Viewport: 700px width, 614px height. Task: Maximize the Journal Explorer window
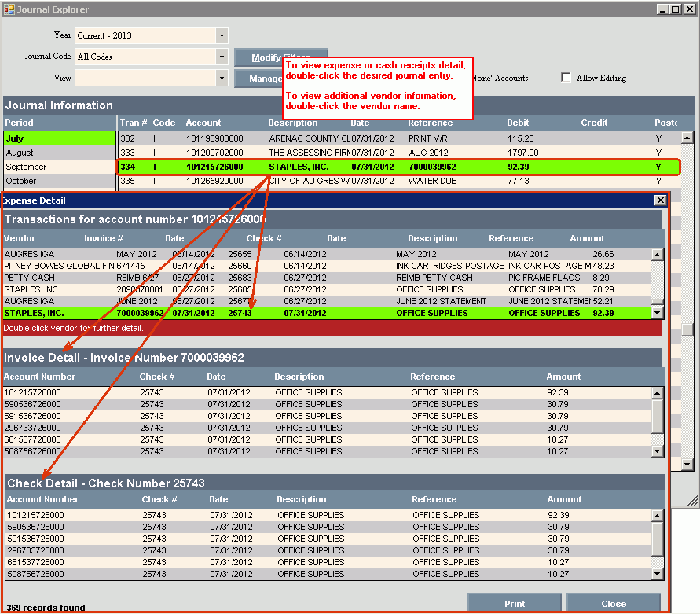(x=675, y=9)
